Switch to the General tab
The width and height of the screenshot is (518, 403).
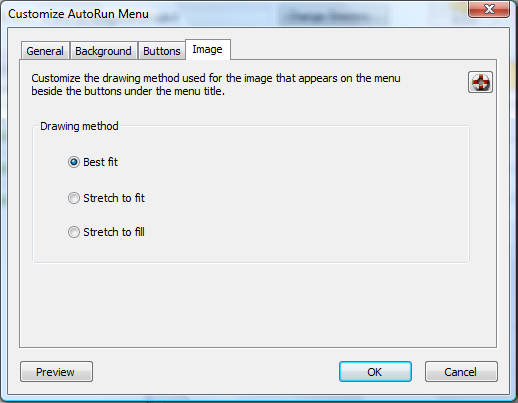pos(45,51)
